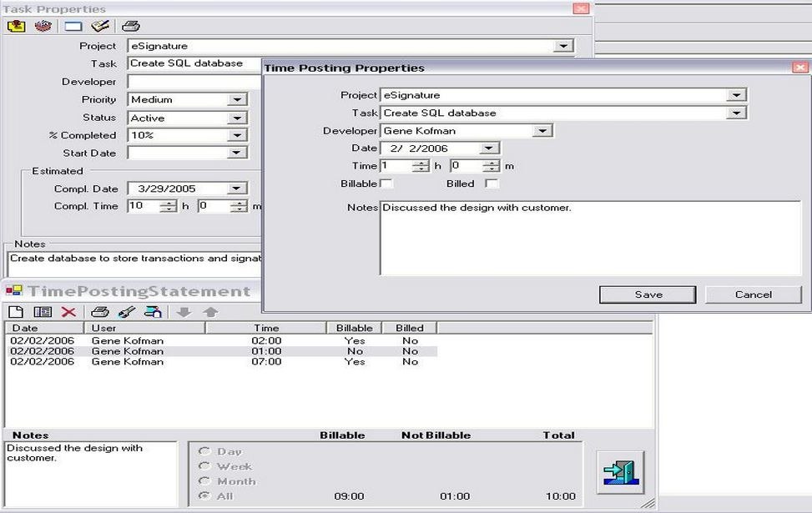Viewport: 812px width, 513px height.
Task: Click the Date column header
Action: (25, 328)
